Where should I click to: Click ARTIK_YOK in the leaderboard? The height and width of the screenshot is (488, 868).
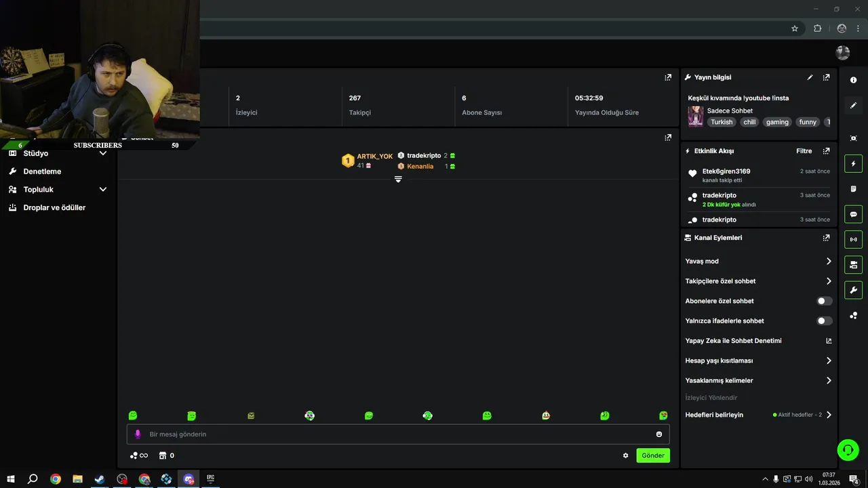pos(375,157)
